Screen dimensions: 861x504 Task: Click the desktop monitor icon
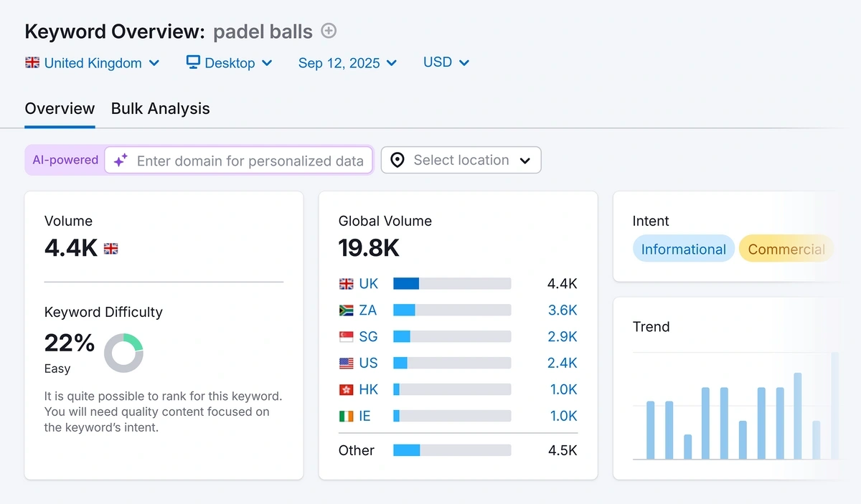(x=193, y=62)
